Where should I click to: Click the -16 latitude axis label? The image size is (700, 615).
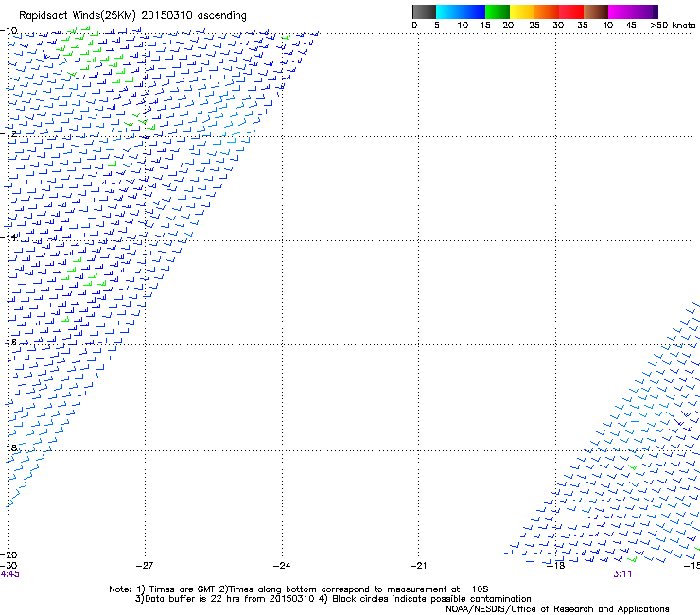[9, 343]
